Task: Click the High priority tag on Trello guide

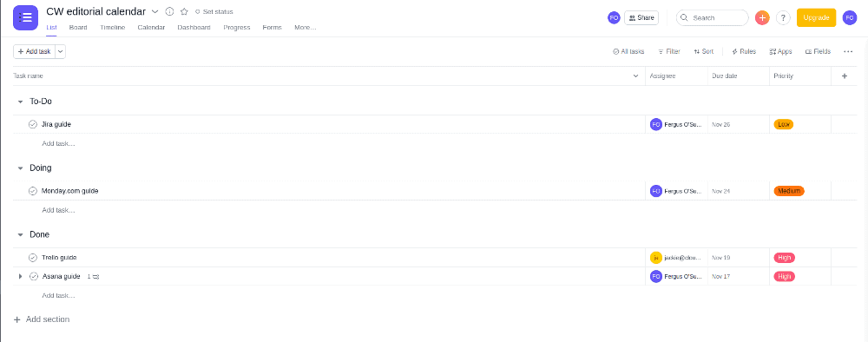Action: coord(785,257)
